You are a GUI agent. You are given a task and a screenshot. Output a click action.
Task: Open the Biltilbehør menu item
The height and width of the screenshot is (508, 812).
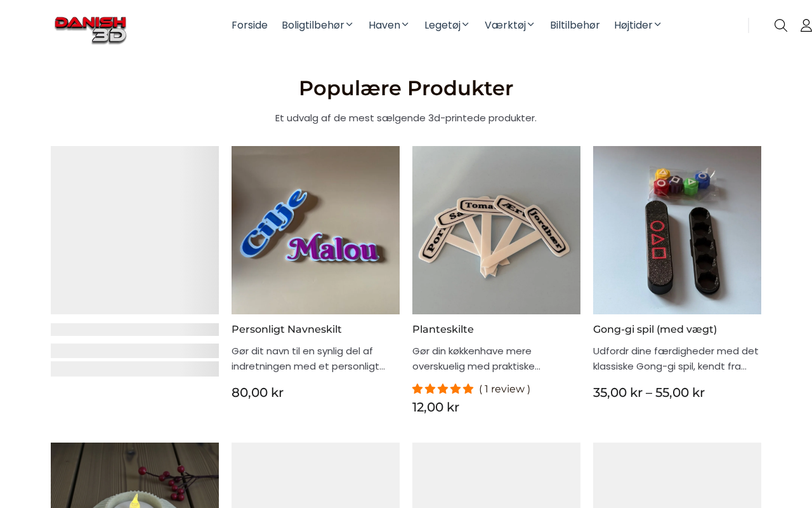pos(575,25)
